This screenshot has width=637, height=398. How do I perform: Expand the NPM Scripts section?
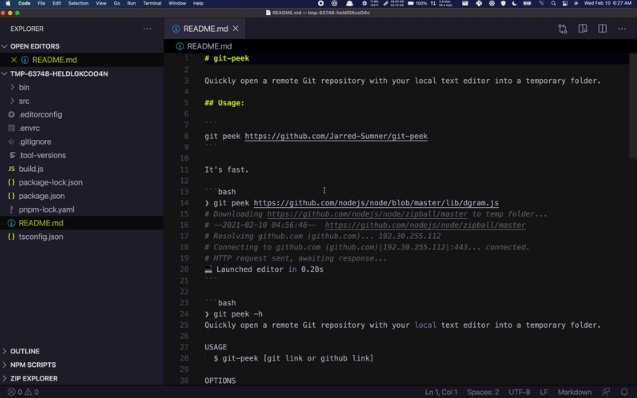(81, 365)
